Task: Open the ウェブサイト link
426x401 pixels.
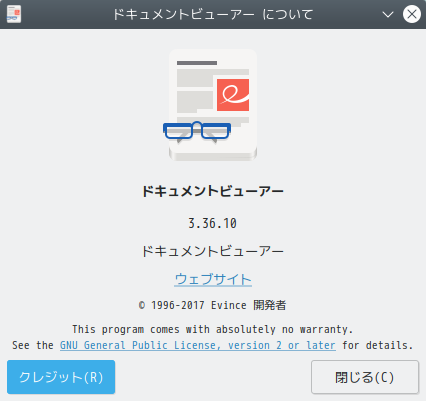Action: (213, 279)
